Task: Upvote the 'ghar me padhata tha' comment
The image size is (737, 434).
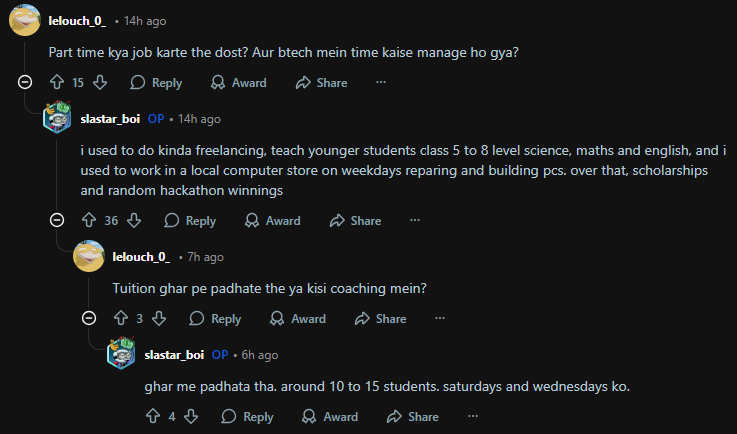Action: click(152, 416)
